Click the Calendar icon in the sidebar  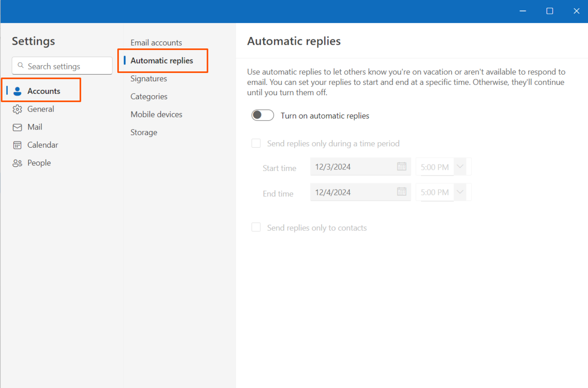point(17,145)
